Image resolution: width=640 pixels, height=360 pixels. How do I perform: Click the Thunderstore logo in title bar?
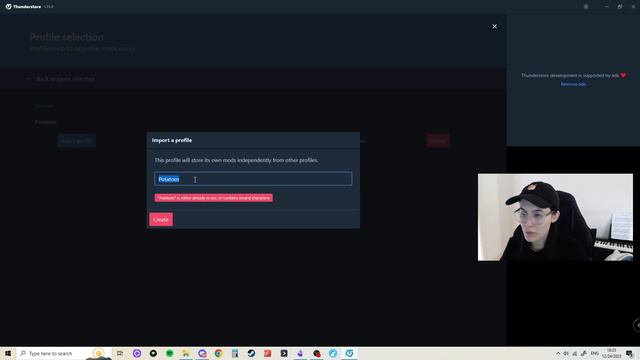[8, 7]
